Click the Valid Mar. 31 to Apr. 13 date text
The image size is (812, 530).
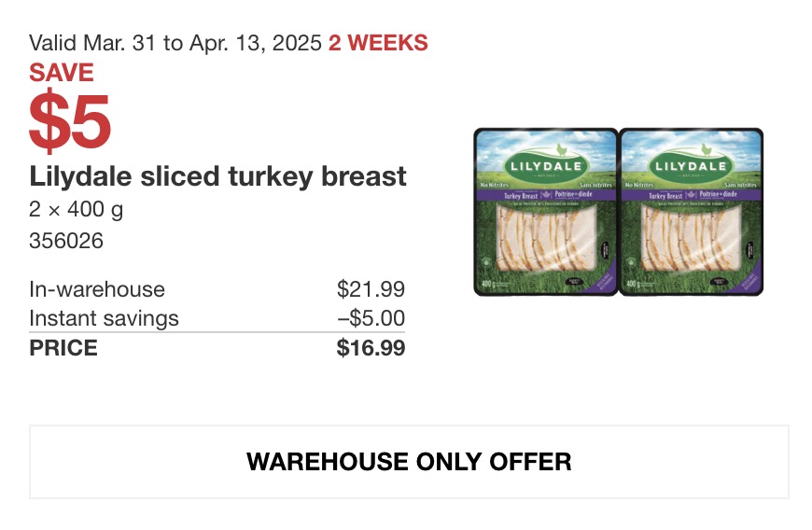[175, 42]
